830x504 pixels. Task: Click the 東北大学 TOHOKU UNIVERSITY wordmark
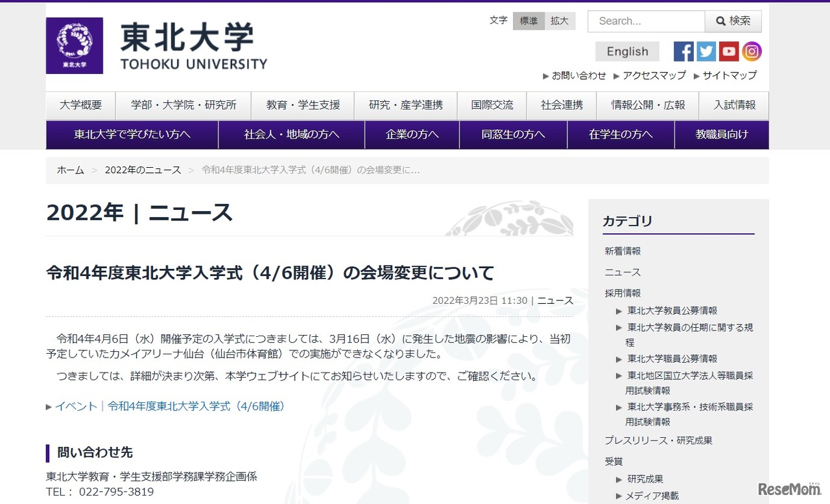pyautogui.click(x=194, y=46)
